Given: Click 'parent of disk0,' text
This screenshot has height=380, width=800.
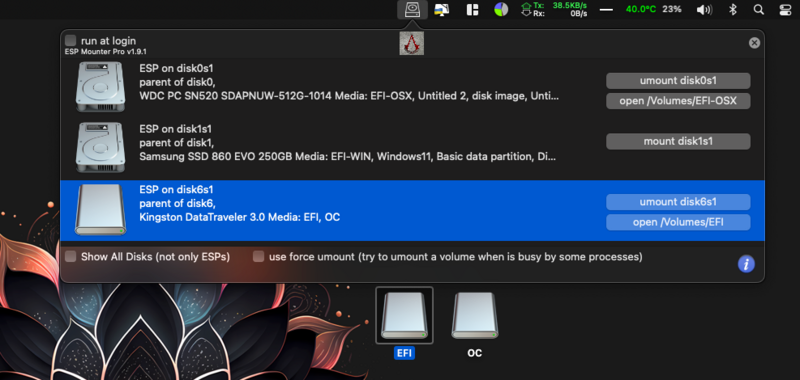Looking at the screenshot, I should (x=177, y=82).
